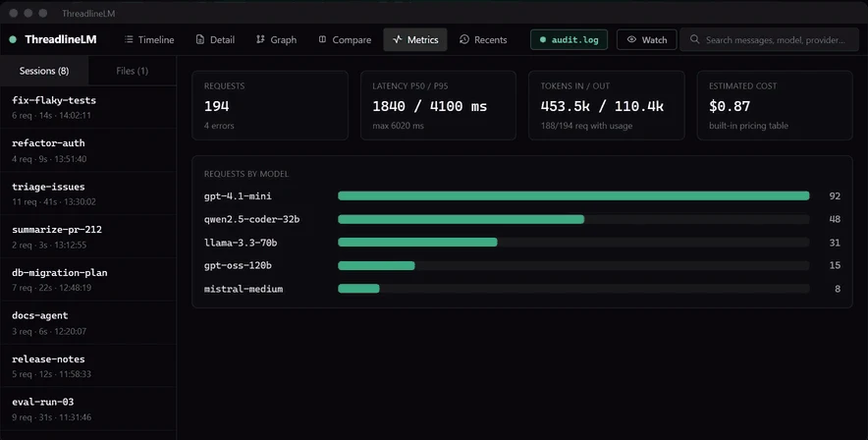Click the count 48 for qwen2.5-coder-32b

pos(835,219)
